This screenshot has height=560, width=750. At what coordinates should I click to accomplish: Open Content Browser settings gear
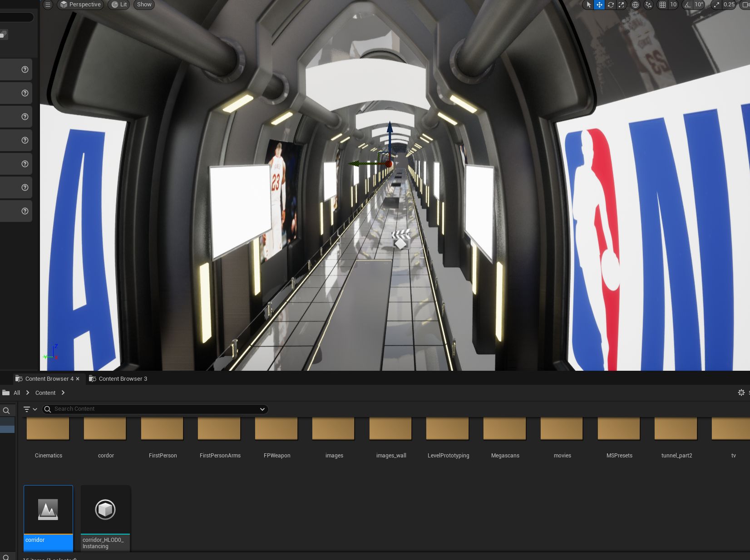pyautogui.click(x=741, y=393)
